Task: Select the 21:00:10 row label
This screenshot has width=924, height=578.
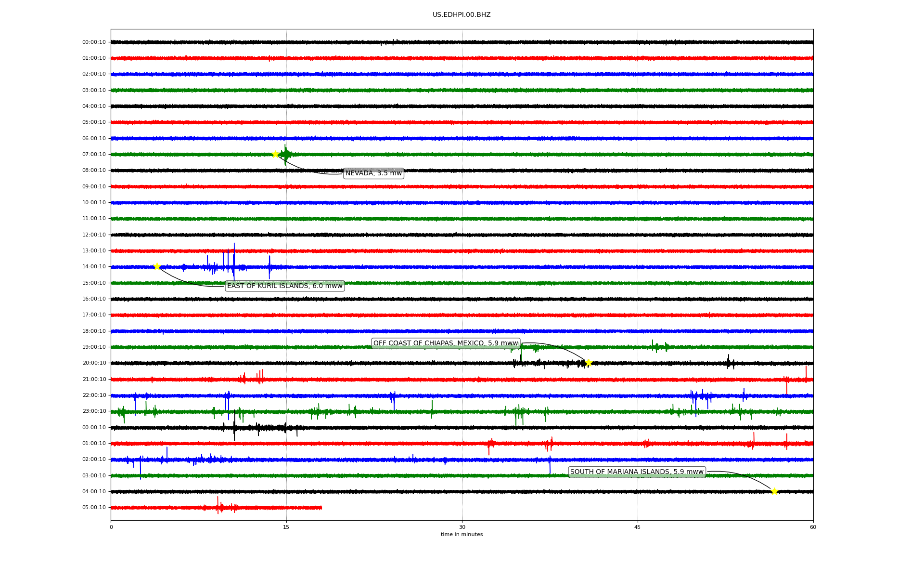Action: [94, 380]
